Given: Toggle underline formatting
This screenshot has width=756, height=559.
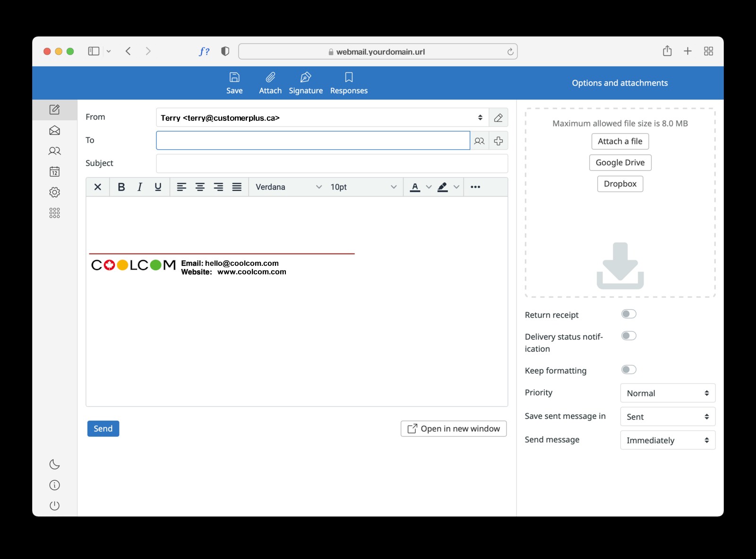Looking at the screenshot, I should [158, 187].
